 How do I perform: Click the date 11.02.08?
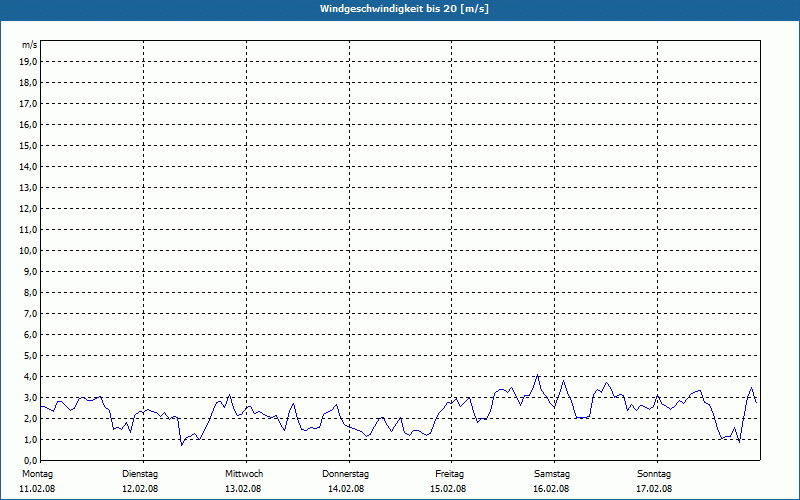[37, 489]
